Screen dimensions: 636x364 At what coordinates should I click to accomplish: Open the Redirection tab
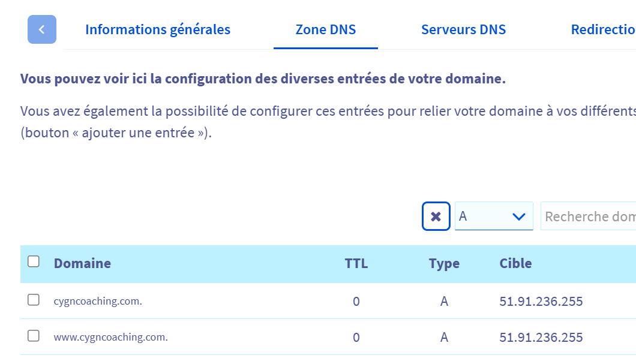click(x=603, y=29)
